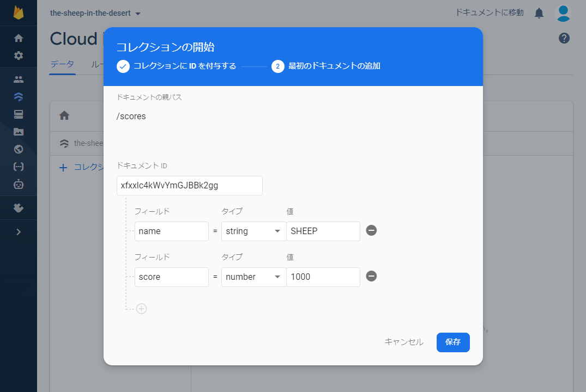Click the ドキュメントの親パス label
The width and height of the screenshot is (586, 392).
pyautogui.click(x=149, y=97)
